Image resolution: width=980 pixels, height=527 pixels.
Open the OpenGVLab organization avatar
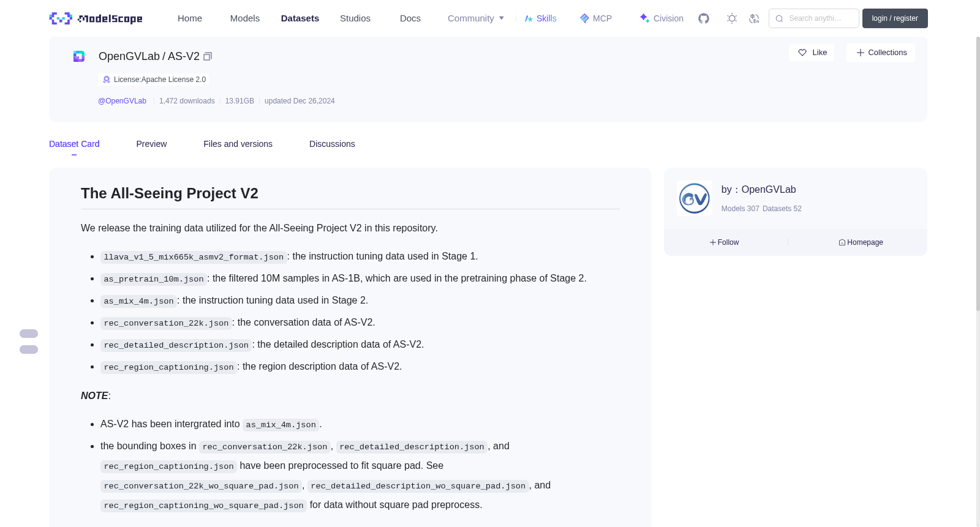pyautogui.click(x=695, y=198)
